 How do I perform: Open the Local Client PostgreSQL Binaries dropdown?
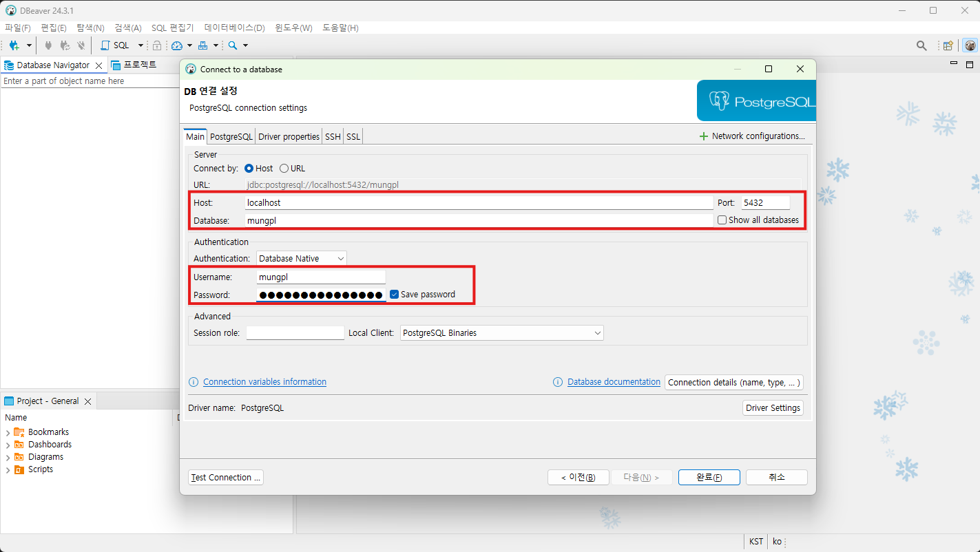click(502, 333)
